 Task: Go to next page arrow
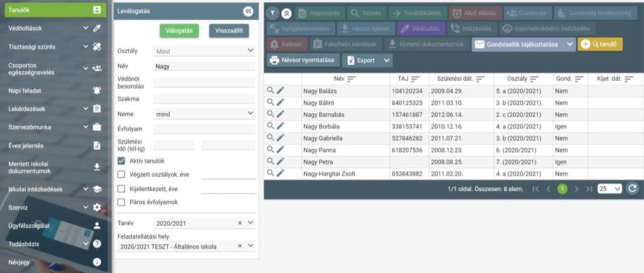click(576, 189)
